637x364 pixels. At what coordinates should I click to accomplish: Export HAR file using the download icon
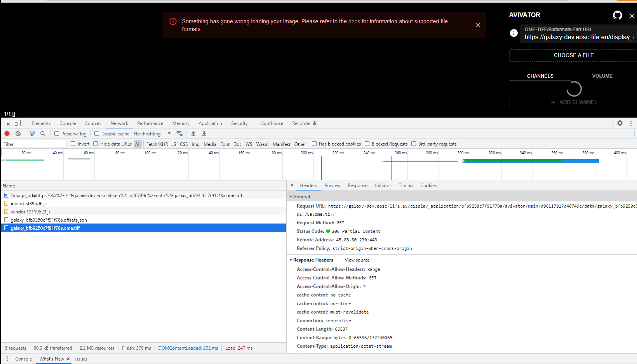pyautogui.click(x=204, y=133)
